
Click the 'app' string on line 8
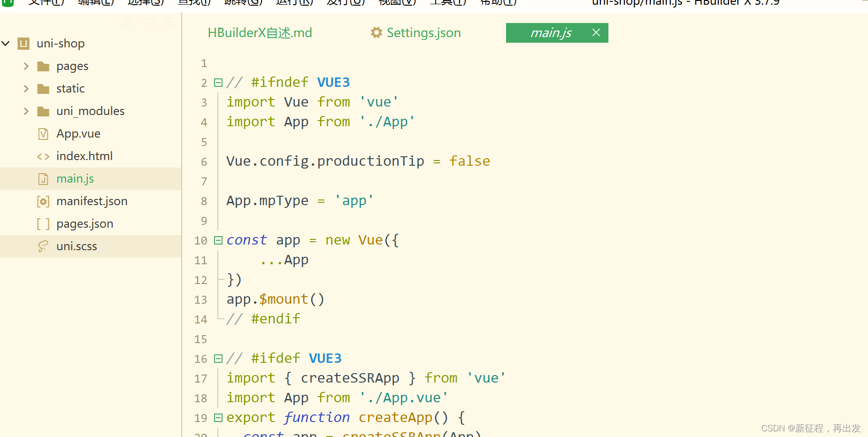click(x=354, y=201)
